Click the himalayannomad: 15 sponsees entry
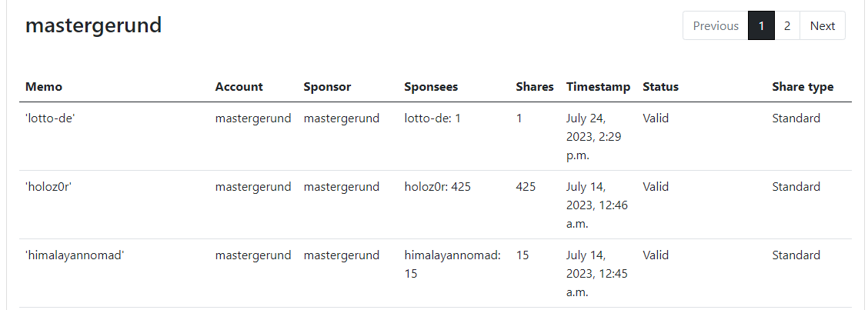The width and height of the screenshot is (868, 310). click(x=452, y=265)
